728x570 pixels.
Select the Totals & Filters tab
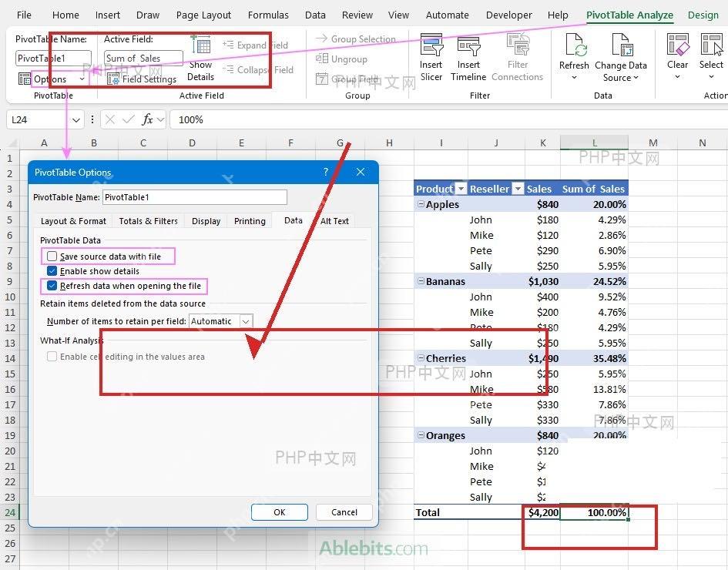(148, 221)
